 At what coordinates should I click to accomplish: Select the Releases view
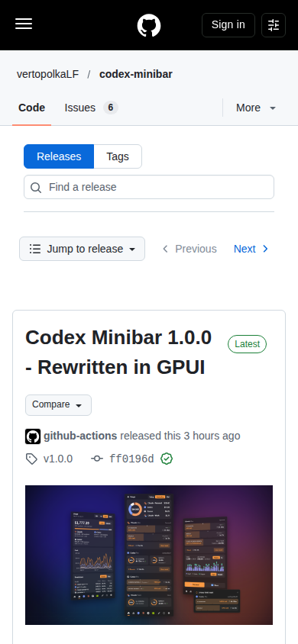point(59,156)
